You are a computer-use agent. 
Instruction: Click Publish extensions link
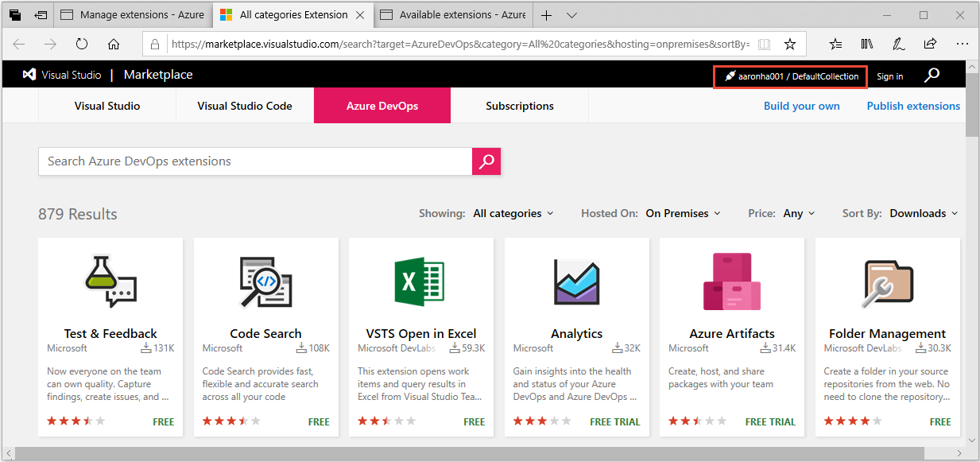[x=913, y=106]
